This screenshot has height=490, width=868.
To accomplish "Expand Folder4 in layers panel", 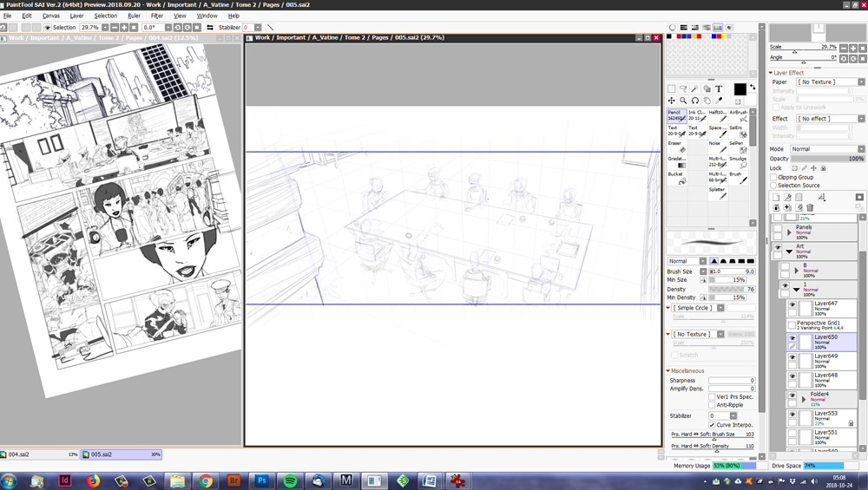I will 804,399.
